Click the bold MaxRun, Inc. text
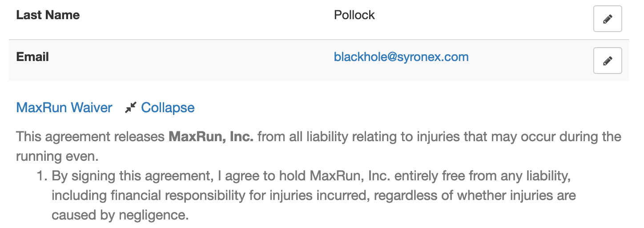644x228 pixels. [211, 136]
